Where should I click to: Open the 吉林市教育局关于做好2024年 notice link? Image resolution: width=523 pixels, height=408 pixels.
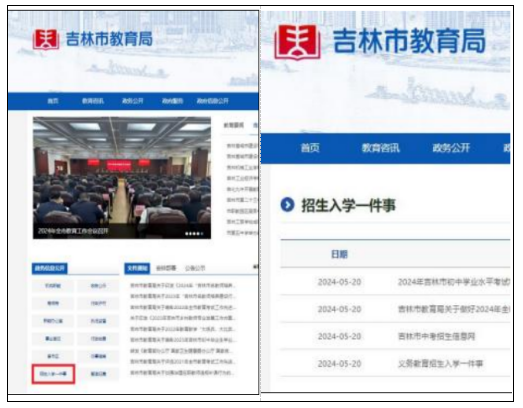[x=454, y=310]
